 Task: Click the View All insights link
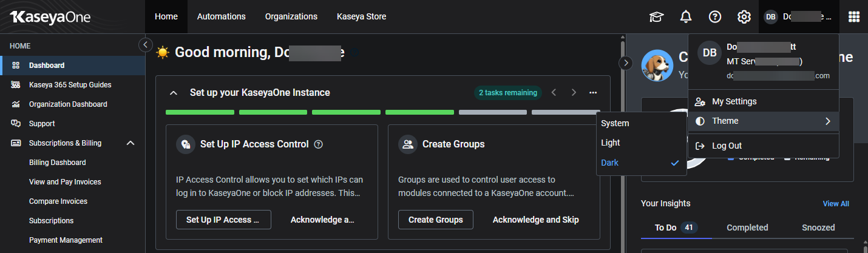[835, 204]
